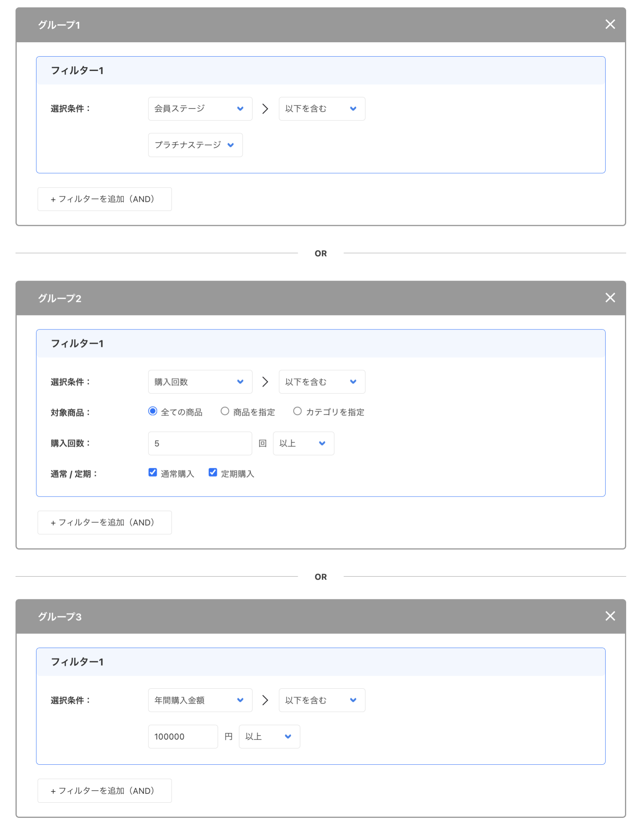Click the arrow between 購入回数 and 以下を含む
Image resolution: width=644 pixels, height=826 pixels.
pos(265,381)
